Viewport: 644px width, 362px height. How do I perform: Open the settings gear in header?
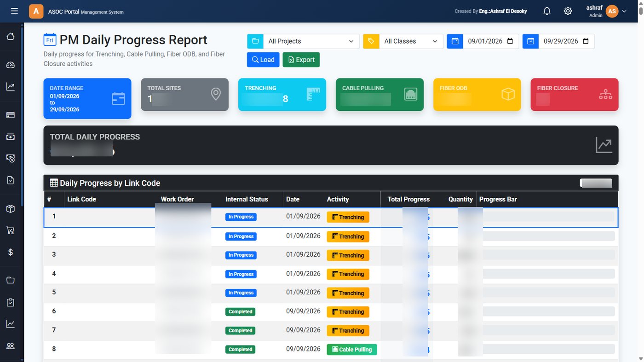(568, 11)
